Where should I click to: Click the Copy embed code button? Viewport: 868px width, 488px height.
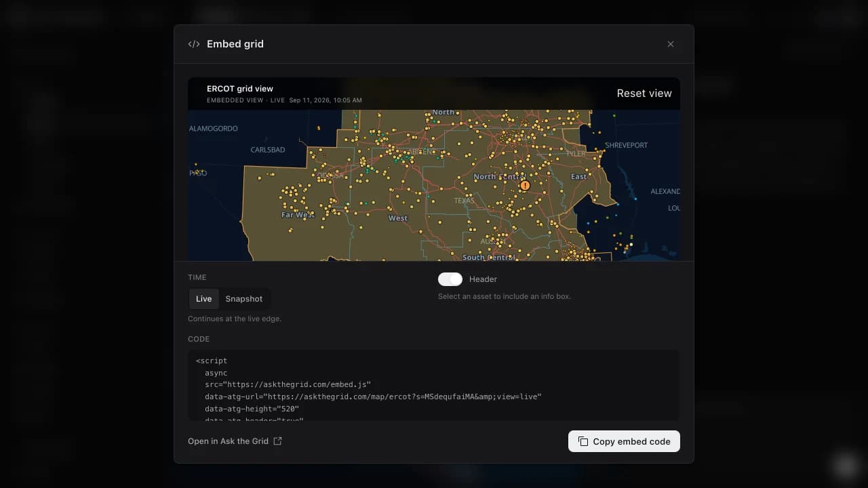(624, 441)
